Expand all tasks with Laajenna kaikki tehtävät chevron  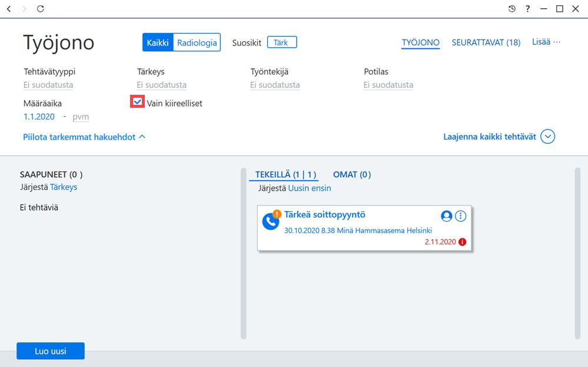[x=547, y=137]
